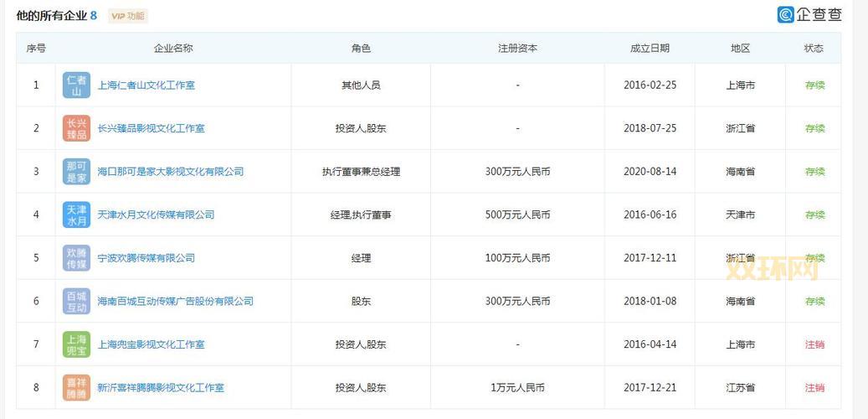Select the 执行董事兼总经理 role cell
This screenshot has width=868, height=419.
point(361,172)
